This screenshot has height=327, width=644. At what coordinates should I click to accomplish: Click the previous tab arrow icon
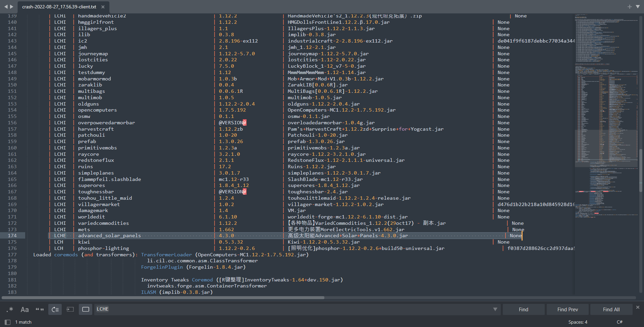[6, 6]
